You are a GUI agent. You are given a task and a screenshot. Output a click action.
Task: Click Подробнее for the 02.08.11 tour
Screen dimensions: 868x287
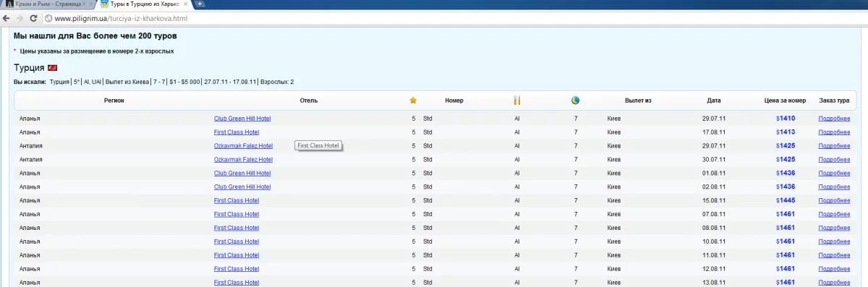834,187
